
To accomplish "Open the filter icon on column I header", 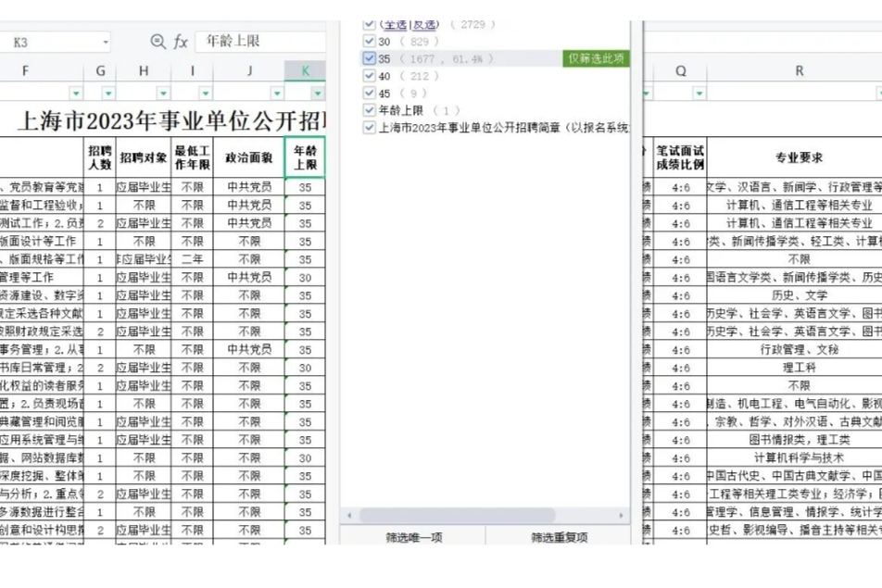I will coord(206,92).
